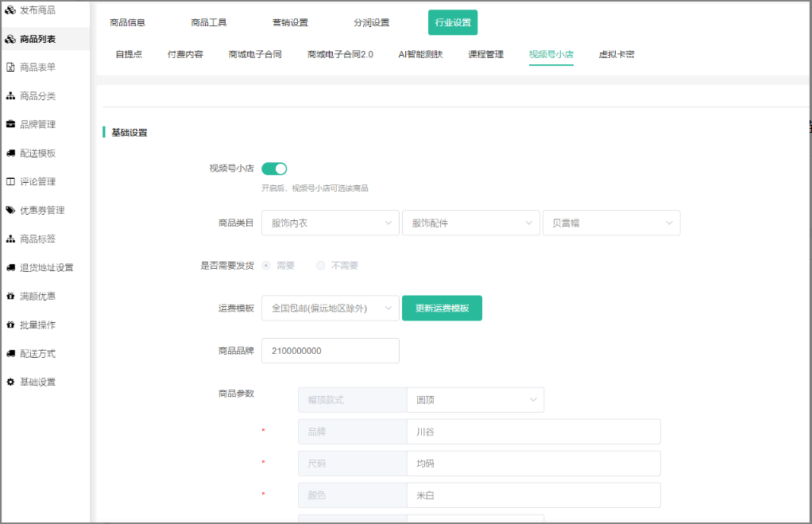Image resolution: width=812 pixels, height=524 pixels.
Task: Click the 基础设置 gear icon
Action: [10, 382]
